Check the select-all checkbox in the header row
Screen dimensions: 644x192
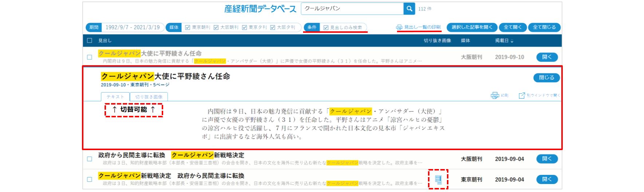90,40
